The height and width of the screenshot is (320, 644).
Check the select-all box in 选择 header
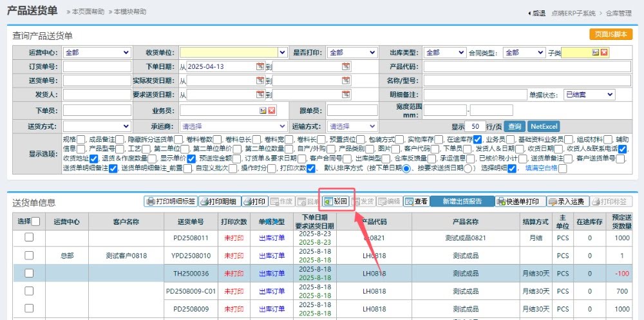coord(36,222)
